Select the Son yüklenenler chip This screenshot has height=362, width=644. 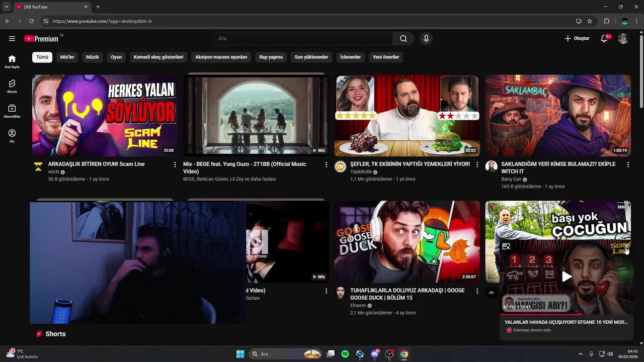[x=311, y=57]
